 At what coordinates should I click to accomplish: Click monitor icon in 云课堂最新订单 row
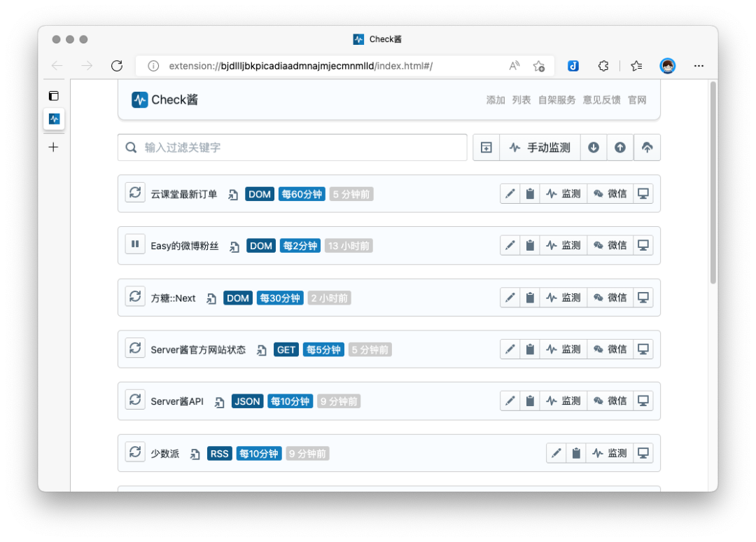point(643,194)
